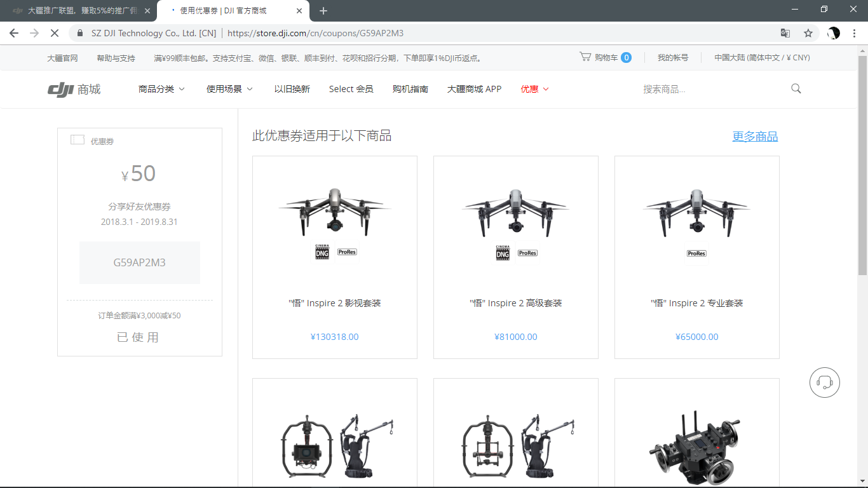Open the Chrome three-dot menu
The image size is (868, 488).
854,33
